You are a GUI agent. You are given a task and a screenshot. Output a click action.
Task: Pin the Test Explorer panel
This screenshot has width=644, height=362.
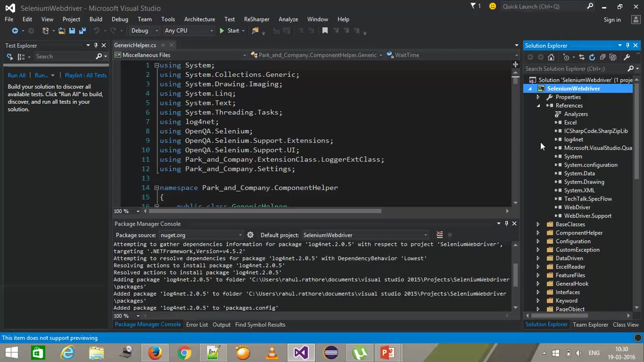coord(96,45)
